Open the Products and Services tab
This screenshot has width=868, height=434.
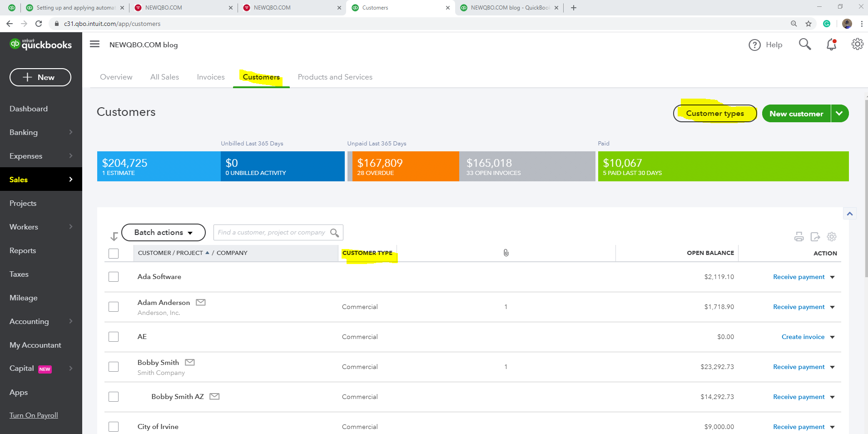coord(335,77)
